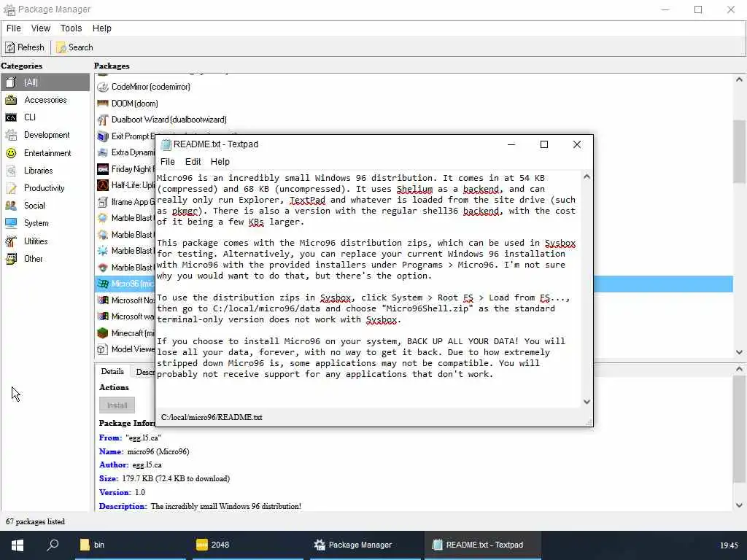This screenshot has height=560, width=747.
Task: Click the Search toolbar button
Action: click(x=75, y=47)
